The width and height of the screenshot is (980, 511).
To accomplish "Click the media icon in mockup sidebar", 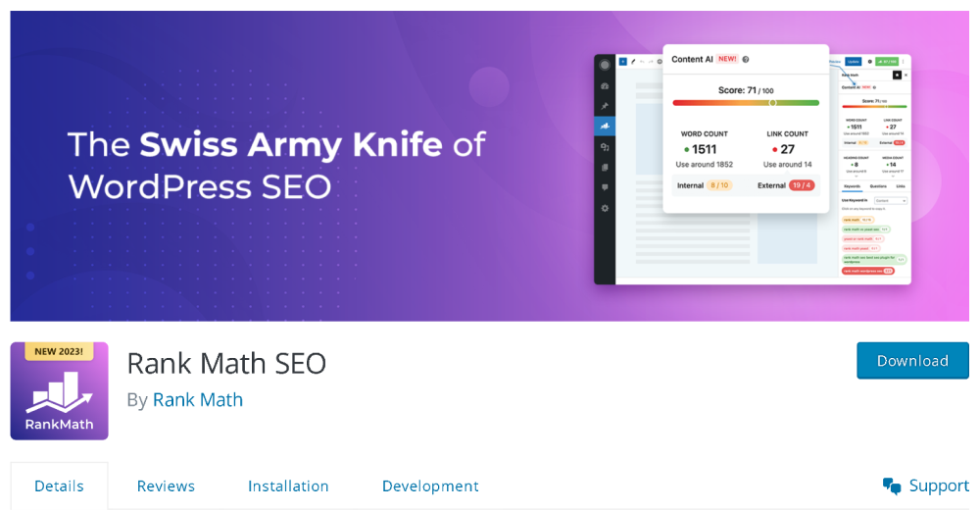I will click(x=605, y=147).
